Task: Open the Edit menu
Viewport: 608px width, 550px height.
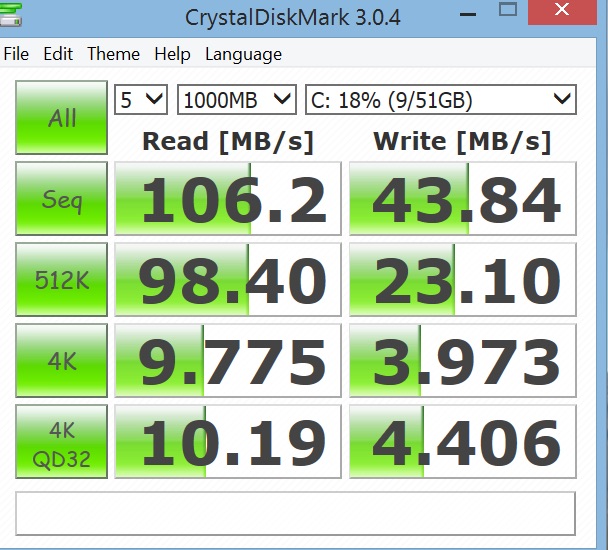Action: (x=58, y=54)
